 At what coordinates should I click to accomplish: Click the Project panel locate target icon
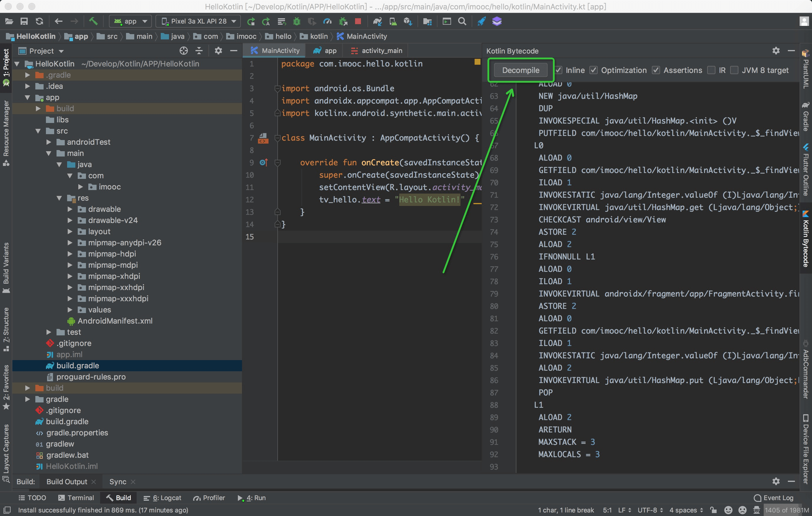coord(183,51)
